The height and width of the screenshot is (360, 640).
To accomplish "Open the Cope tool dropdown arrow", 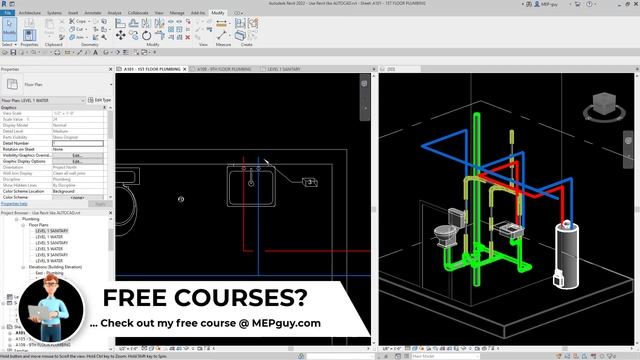I will tap(89, 21).
